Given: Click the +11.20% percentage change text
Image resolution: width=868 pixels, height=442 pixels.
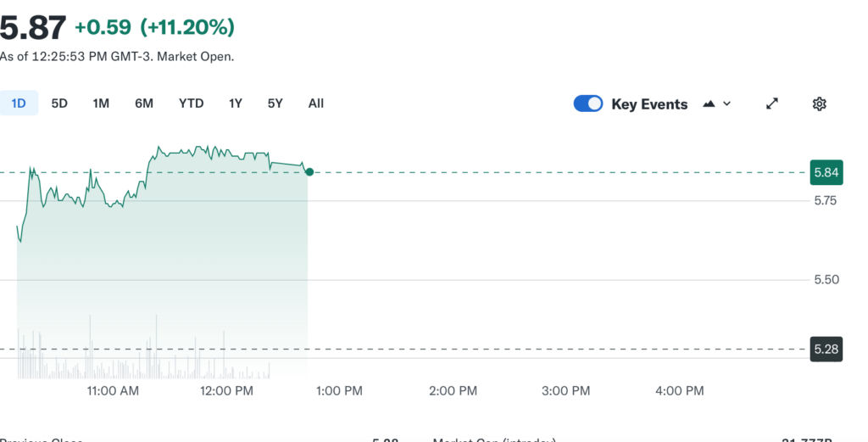Looking at the screenshot, I should pos(187,27).
